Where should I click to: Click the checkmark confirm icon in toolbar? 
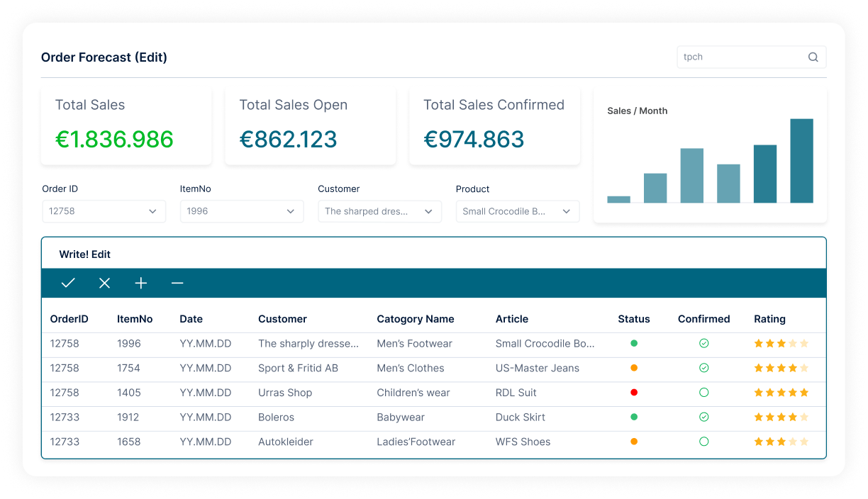point(68,284)
